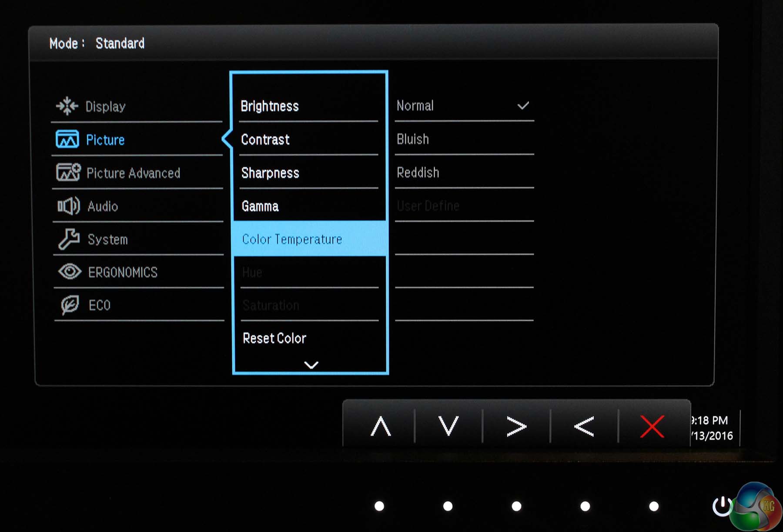Select the ERGONOMICS menu category

[x=139, y=272]
